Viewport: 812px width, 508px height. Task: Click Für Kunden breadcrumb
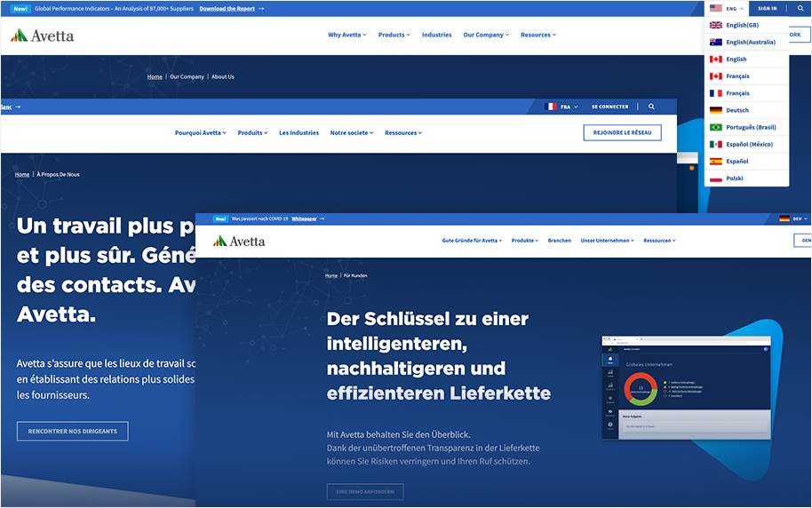355,275
